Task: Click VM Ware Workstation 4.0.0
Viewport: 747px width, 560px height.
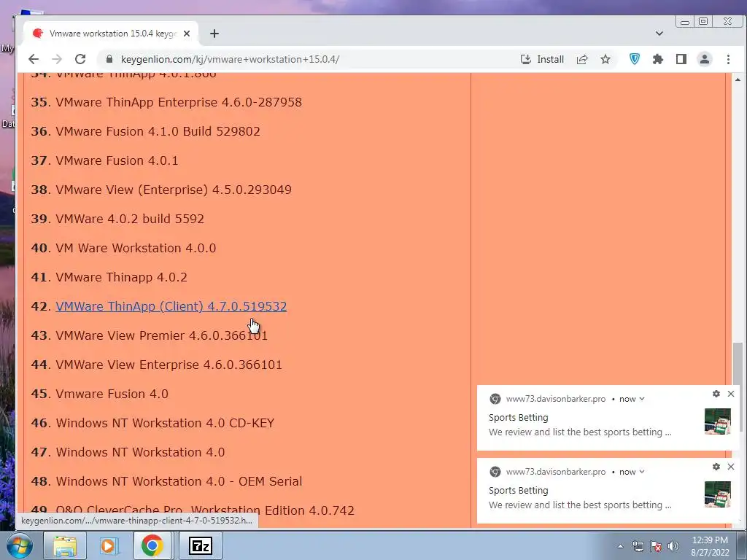Action: [x=136, y=248]
